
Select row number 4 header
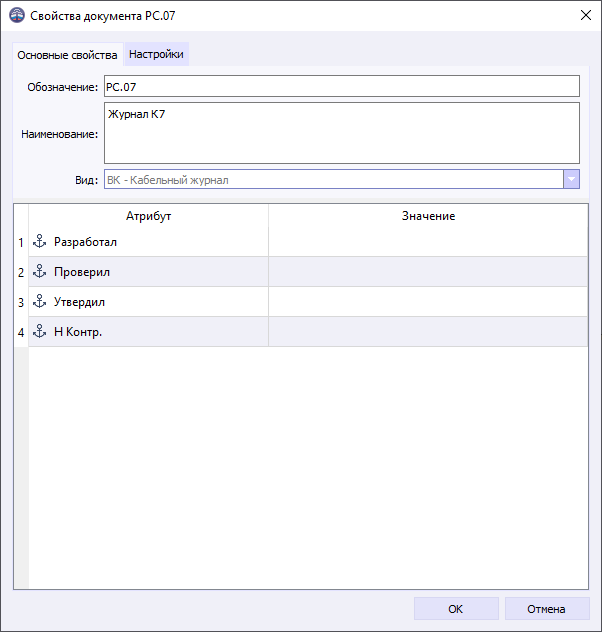(x=21, y=332)
